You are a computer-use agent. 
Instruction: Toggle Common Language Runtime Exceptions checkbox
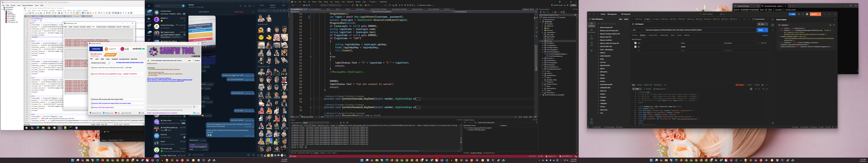click(x=466, y=128)
